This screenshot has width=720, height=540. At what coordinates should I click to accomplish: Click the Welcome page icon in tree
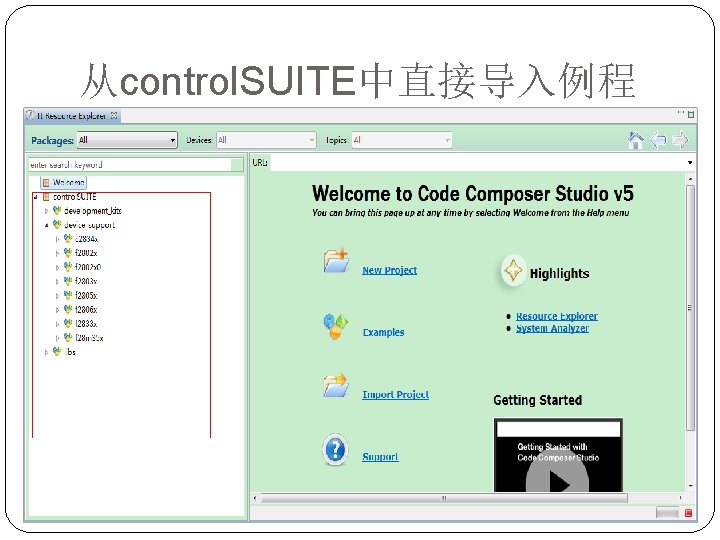(x=46, y=183)
